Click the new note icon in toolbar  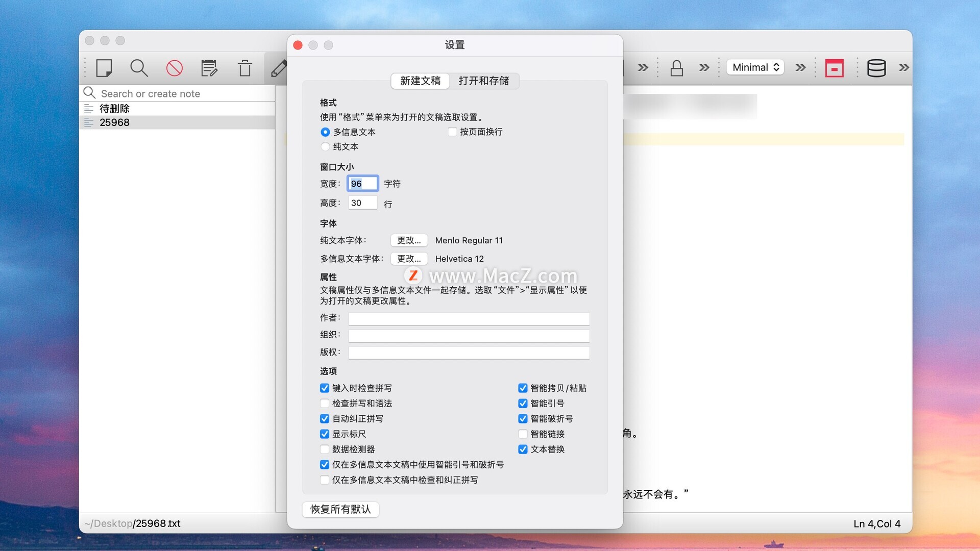104,68
